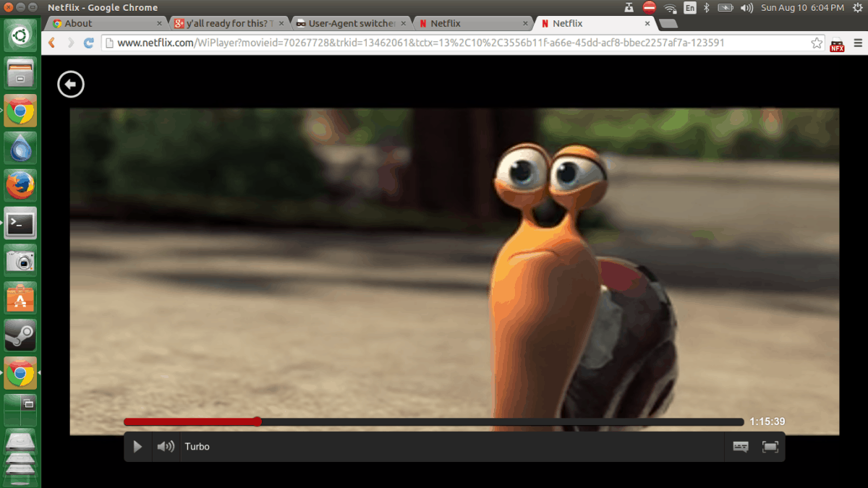This screenshot has height=488, width=868.
Task: Open the Deluge water-drop launcher icon
Action: tap(20, 148)
